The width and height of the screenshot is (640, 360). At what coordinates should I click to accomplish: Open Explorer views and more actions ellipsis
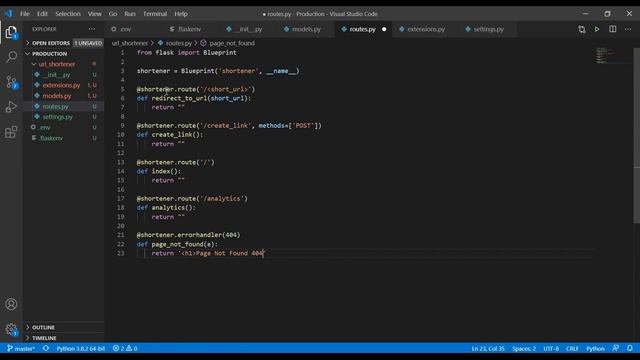92,29
